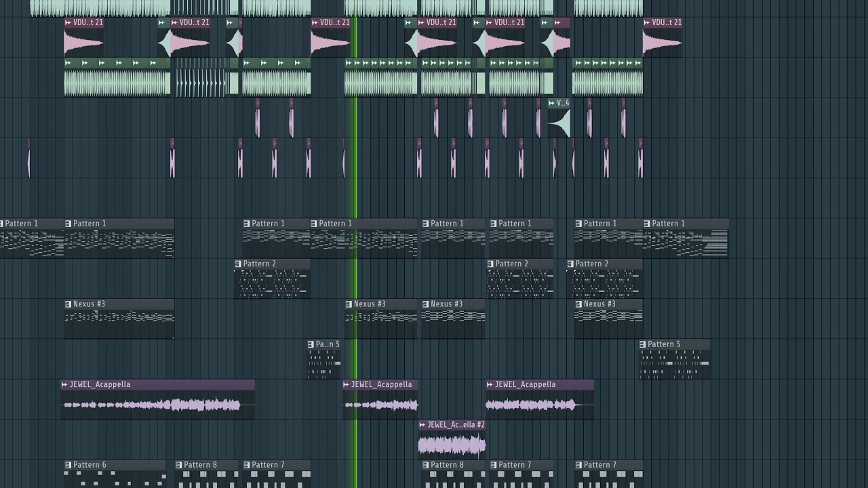Select the V..4 clip's reversed waveform
The height and width of the screenshot is (488, 868).
click(x=560, y=123)
